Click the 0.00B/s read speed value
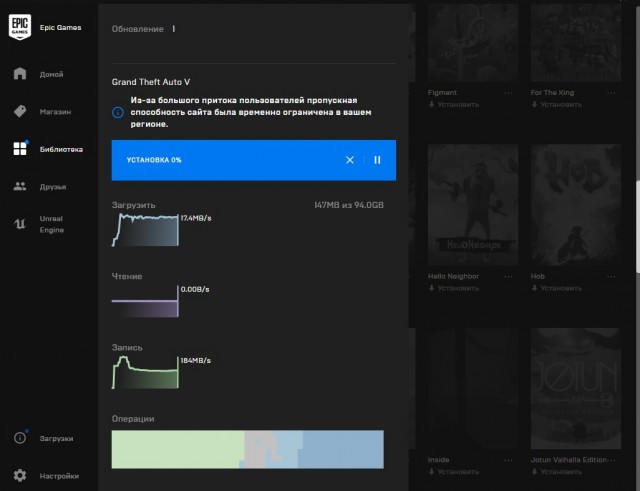This screenshot has height=491, width=640. point(195,289)
